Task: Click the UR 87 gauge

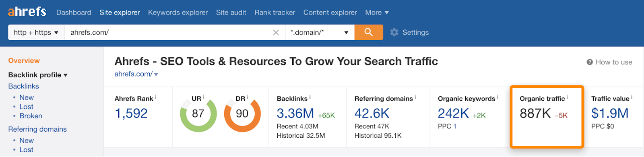Action: point(198,114)
